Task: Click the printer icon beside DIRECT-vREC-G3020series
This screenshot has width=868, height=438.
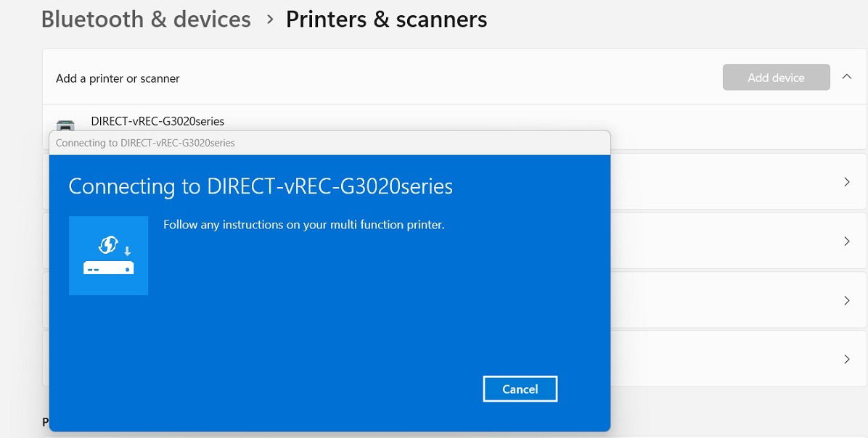Action: tap(65, 124)
